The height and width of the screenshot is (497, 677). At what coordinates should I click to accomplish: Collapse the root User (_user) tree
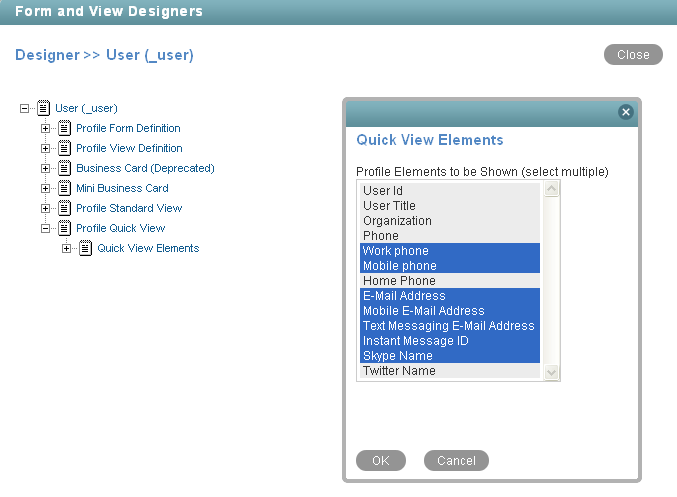click(x=25, y=108)
